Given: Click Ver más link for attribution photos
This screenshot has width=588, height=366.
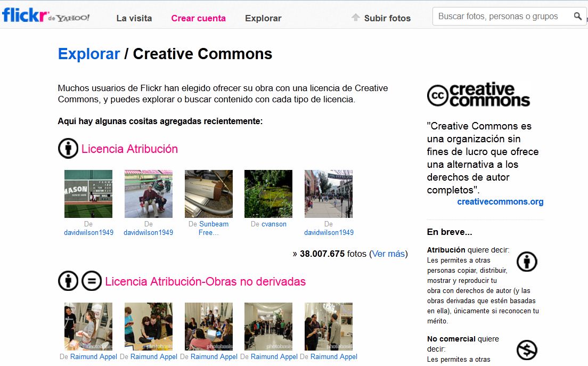Looking at the screenshot, I should pos(388,254).
